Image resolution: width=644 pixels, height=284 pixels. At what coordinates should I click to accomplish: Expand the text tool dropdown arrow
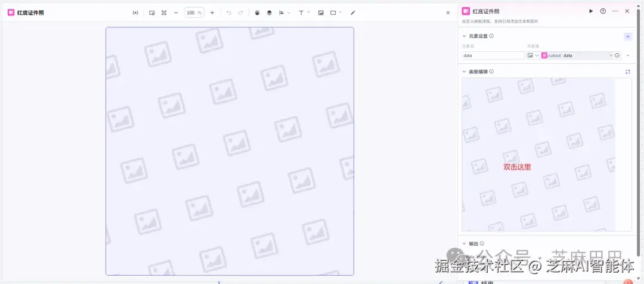tap(308, 13)
